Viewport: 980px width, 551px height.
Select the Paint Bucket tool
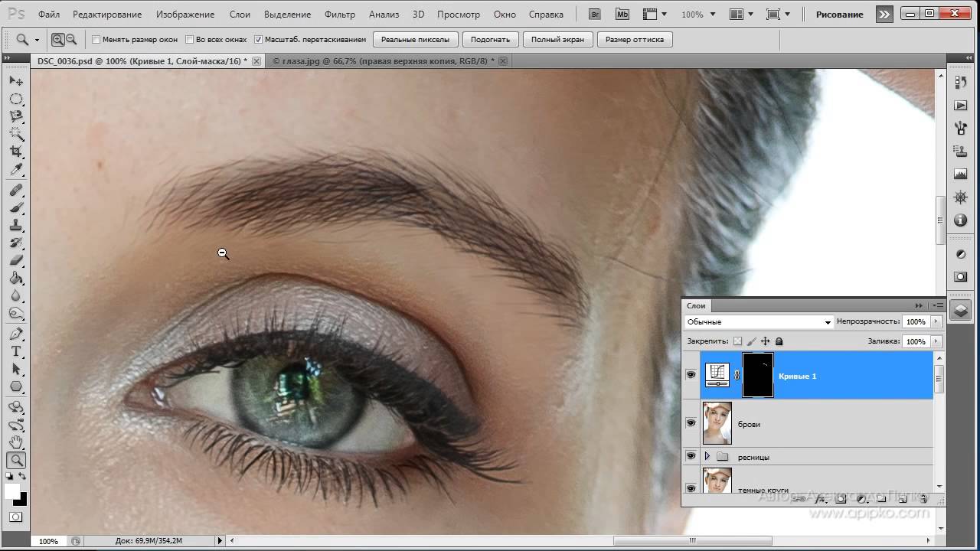coord(16,278)
